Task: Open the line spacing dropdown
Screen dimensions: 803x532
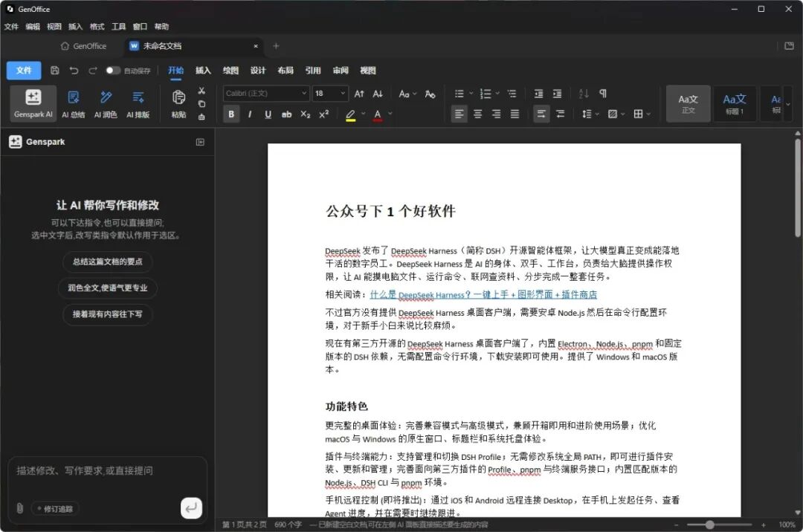Action: point(590,114)
